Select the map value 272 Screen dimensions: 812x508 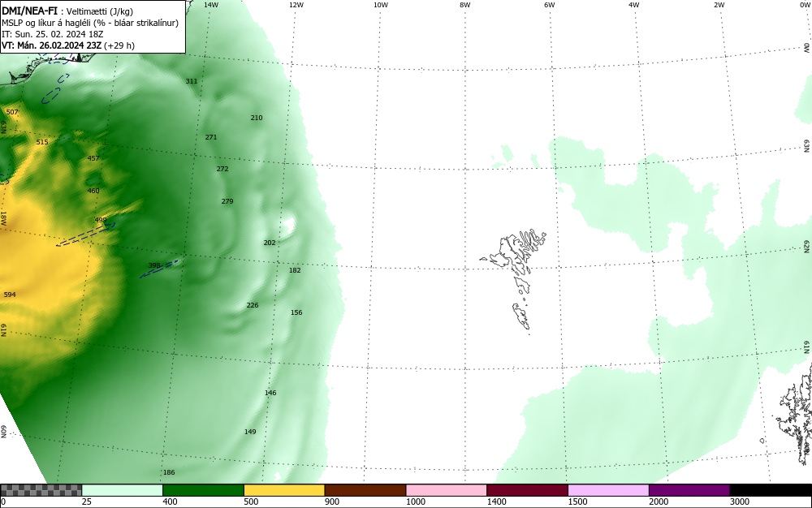pos(222,169)
